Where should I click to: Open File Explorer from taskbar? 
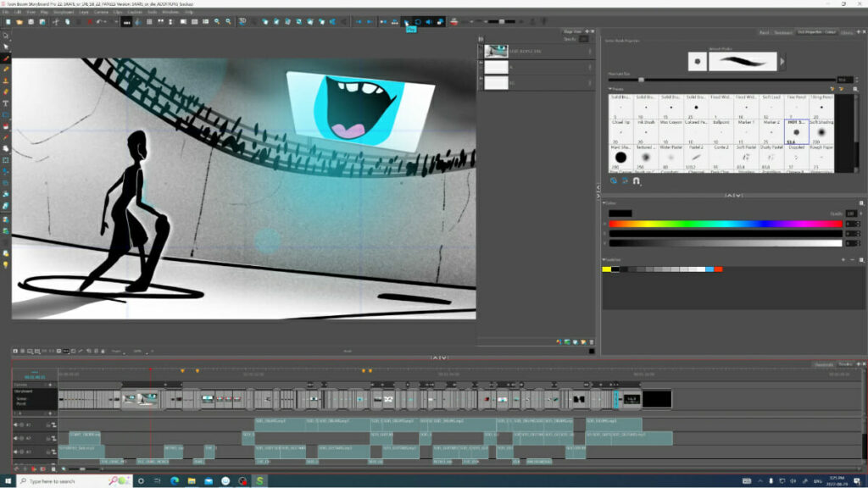192,481
